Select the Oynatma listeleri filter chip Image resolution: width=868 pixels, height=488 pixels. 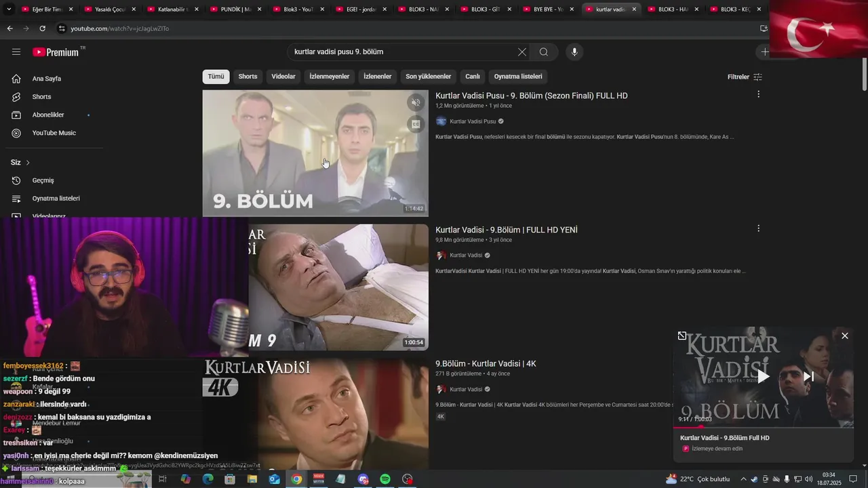pyautogui.click(x=518, y=77)
